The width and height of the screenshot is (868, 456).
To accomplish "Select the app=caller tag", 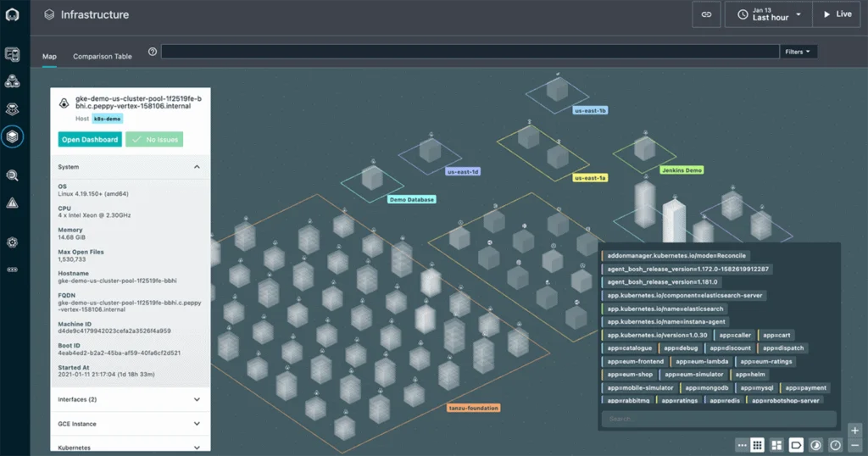I will 735,335.
